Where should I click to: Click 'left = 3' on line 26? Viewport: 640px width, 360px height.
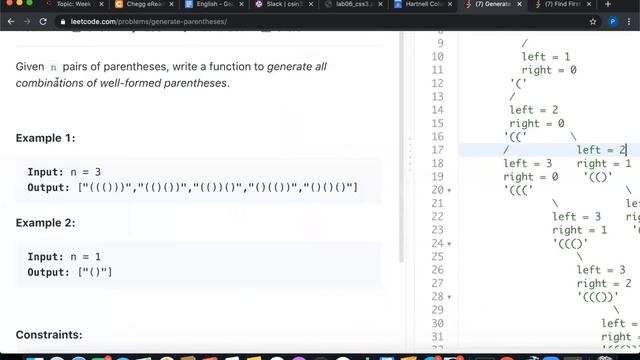pyautogui.click(x=601, y=270)
